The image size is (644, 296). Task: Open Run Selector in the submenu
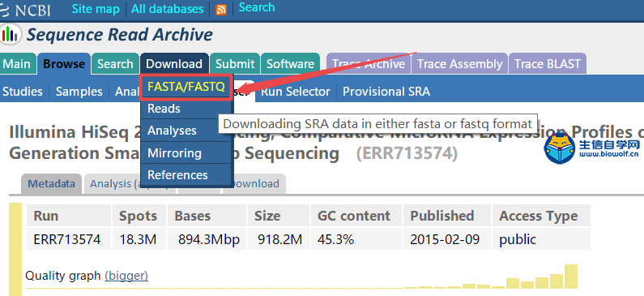pyautogui.click(x=296, y=92)
